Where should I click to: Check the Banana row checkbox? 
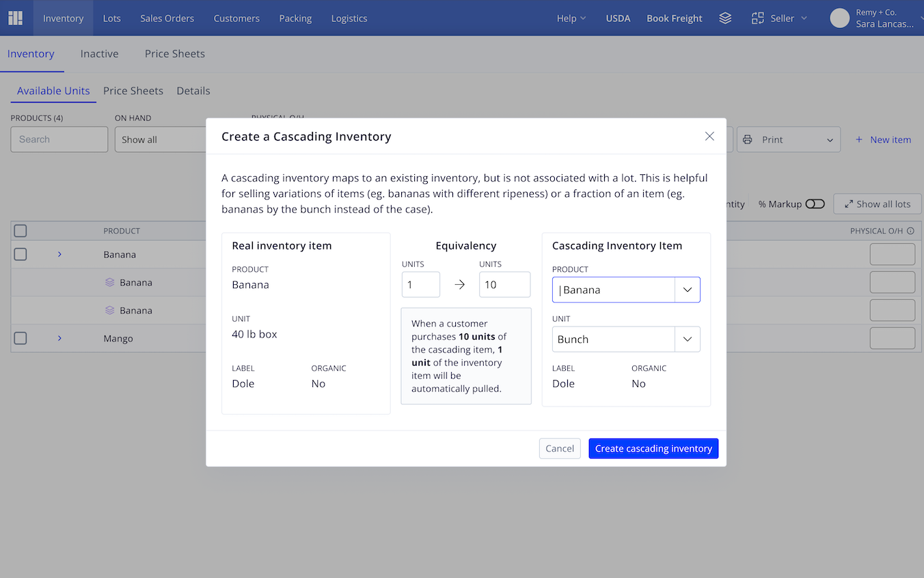21,254
